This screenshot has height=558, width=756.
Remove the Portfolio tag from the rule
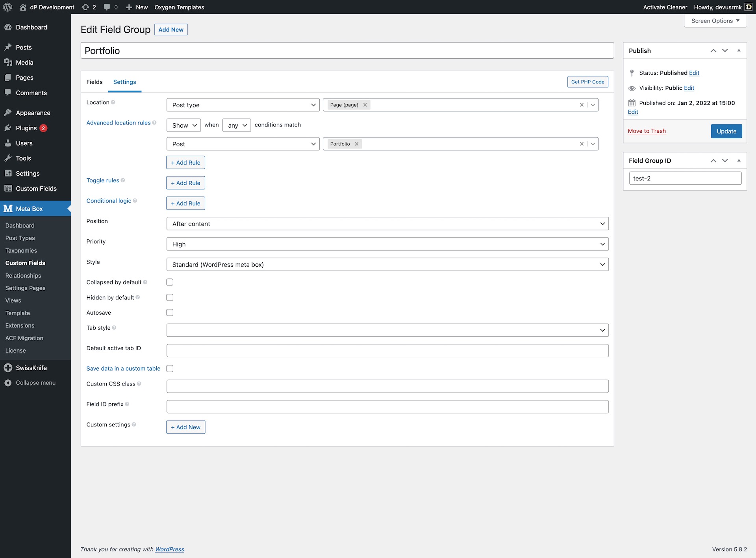(x=356, y=144)
